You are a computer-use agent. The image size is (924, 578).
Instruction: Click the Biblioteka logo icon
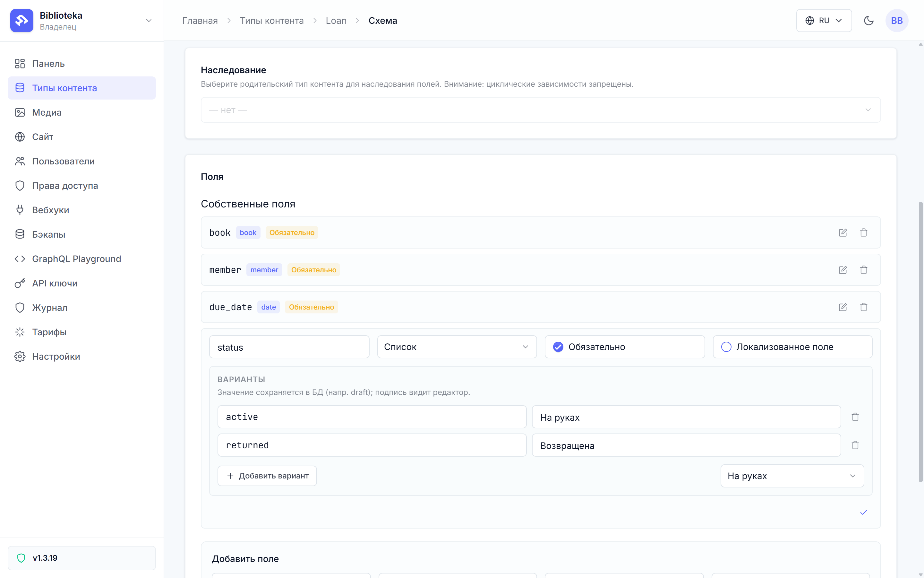click(x=22, y=21)
